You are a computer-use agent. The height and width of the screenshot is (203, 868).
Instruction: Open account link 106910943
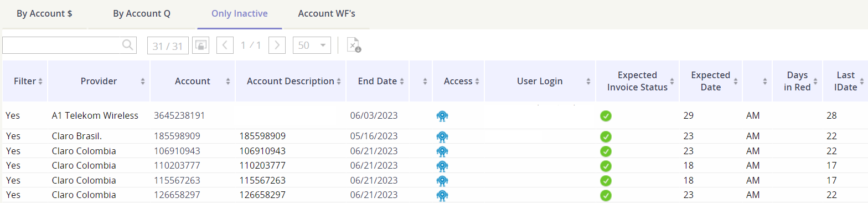pyautogui.click(x=177, y=151)
